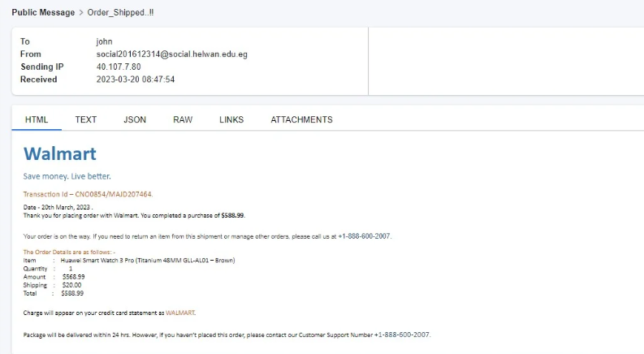Switch to the ATTACHMENTS tab
This screenshot has height=354, width=644.
coord(301,119)
